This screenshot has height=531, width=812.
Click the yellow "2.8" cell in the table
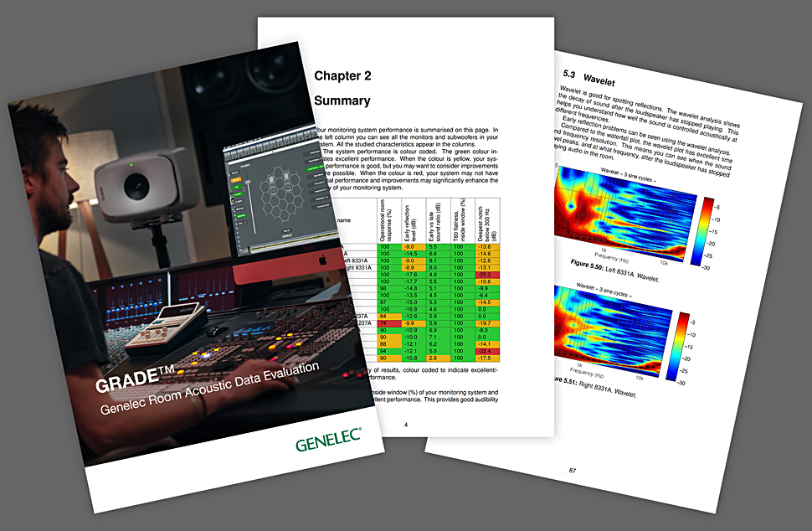click(438, 358)
